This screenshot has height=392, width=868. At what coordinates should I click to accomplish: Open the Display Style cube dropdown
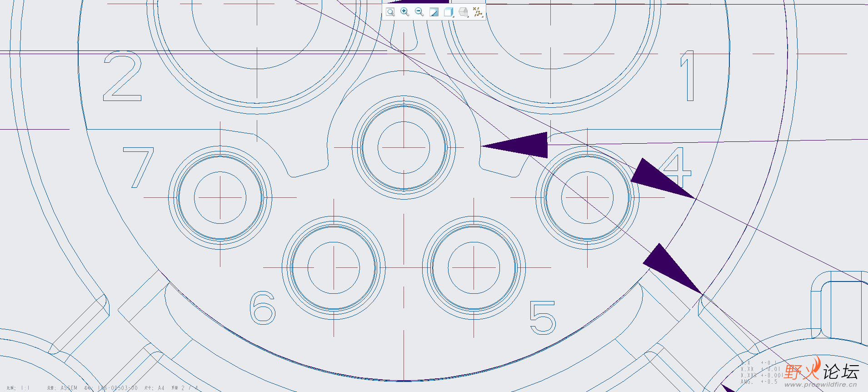(x=449, y=12)
